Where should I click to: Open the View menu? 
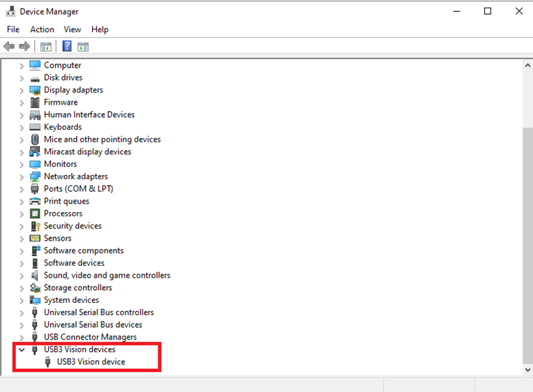click(x=73, y=29)
